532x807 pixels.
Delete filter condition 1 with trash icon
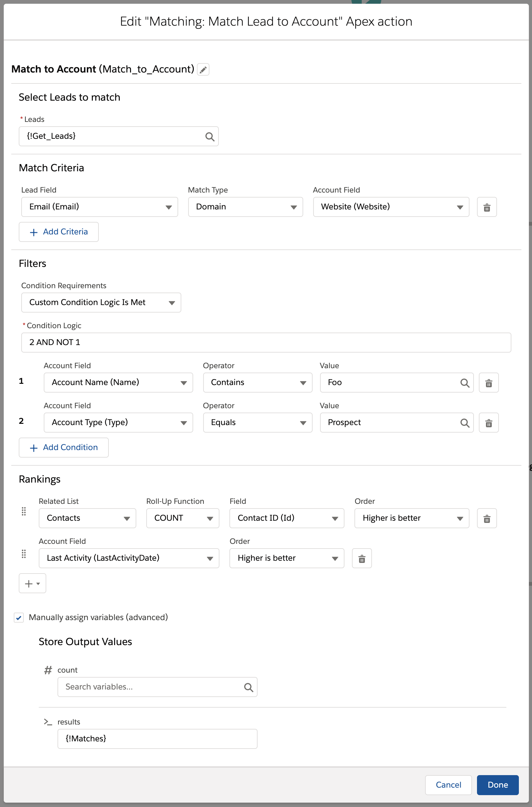click(x=488, y=383)
